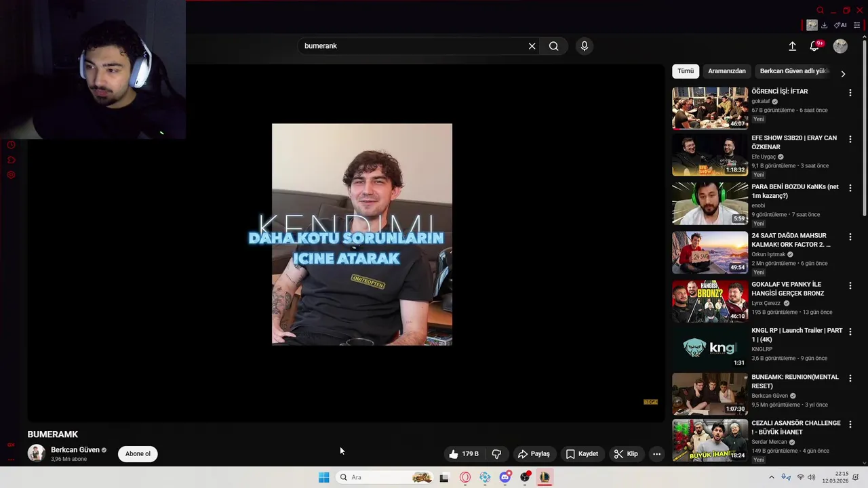Image resolution: width=868 pixels, height=488 pixels.
Task: Open options menu for ÖĞRENCİ İŞİ: İFTAR
Action: pos(850,92)
